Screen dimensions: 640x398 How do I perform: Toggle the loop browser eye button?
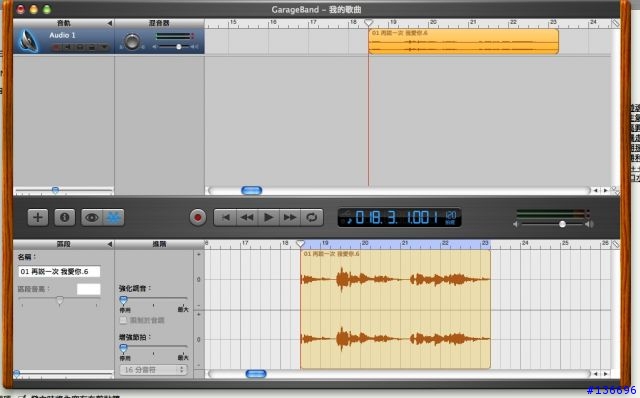click(x=92, y=217)
